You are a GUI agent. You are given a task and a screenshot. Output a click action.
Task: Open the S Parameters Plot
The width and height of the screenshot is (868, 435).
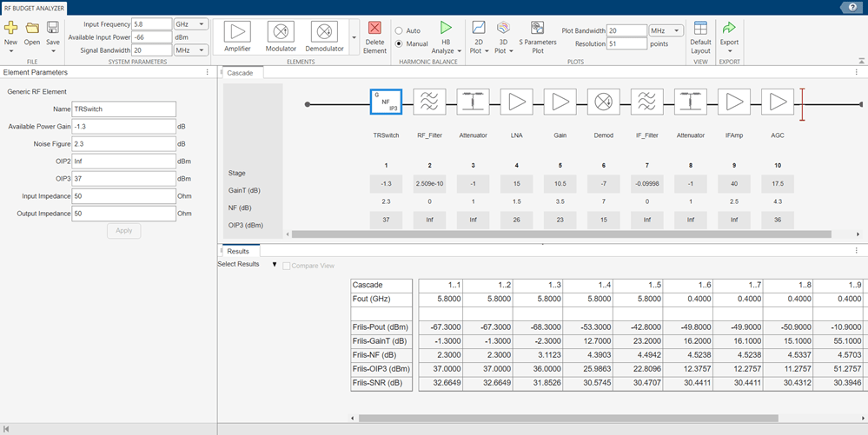tap(537, 29)
